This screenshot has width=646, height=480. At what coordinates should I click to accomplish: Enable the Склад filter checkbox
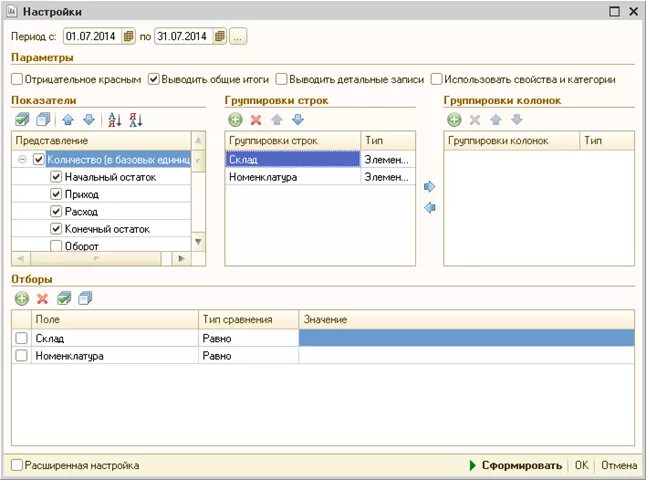(21, 338)
